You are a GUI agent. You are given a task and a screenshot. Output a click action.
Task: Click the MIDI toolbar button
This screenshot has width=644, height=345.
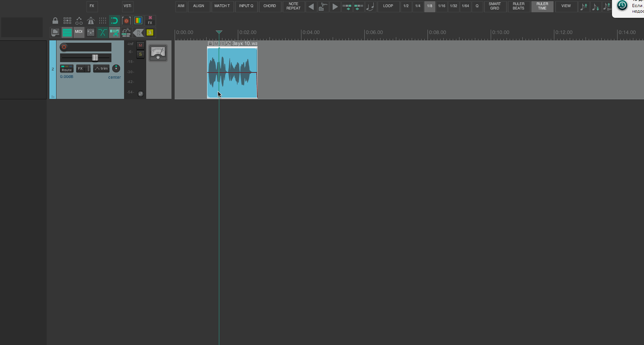click(79, 32)
